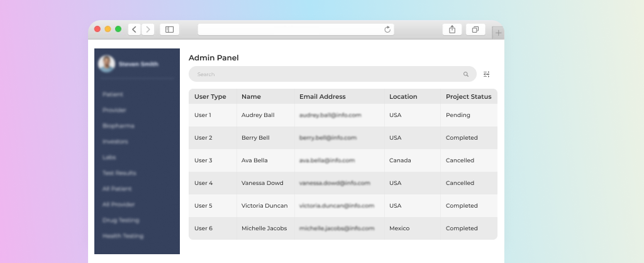The height and width of the screenshot is (263, 644).
Task: Click Michelle Jacobs's email address
Action: (337, 228)
